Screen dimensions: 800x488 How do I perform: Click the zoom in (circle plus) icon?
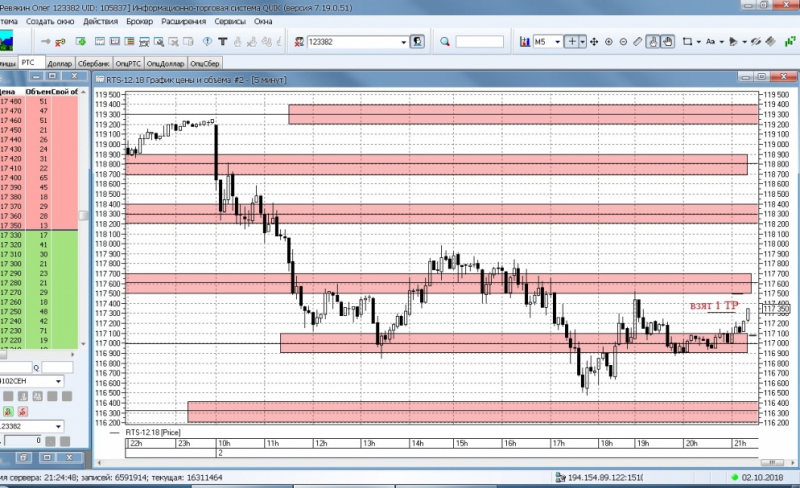pyautogui.click(x=609, y=42)
